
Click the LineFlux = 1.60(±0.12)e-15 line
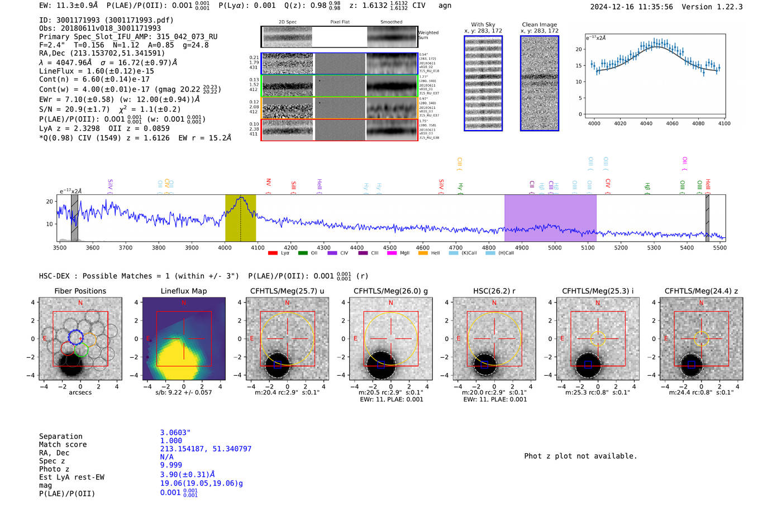click(x=97, y=71)
